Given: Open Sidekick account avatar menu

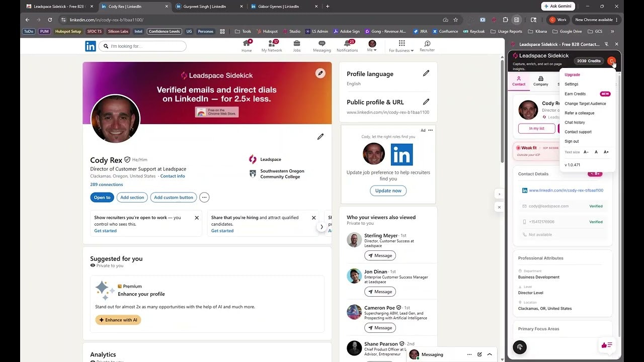Looking at the screenshot, I should click(611, 61).
